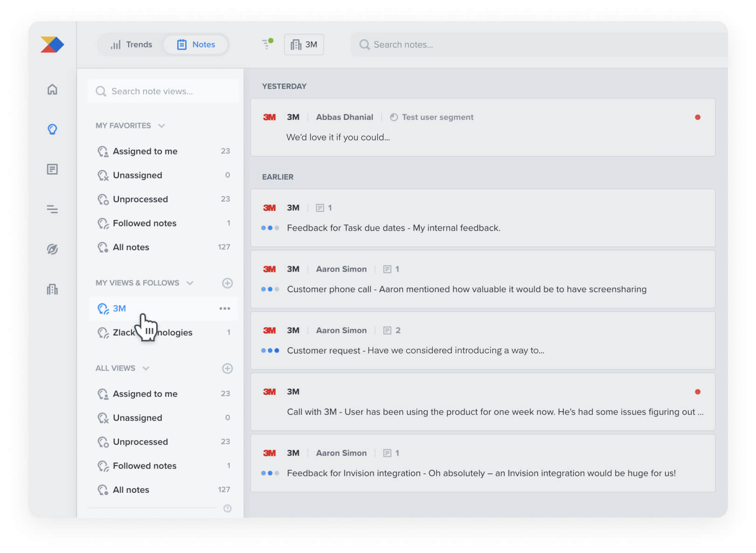Click Aaron Simon on Customer phone call note
This screenshot has height=553, width=756.
(x=341, y=269)
